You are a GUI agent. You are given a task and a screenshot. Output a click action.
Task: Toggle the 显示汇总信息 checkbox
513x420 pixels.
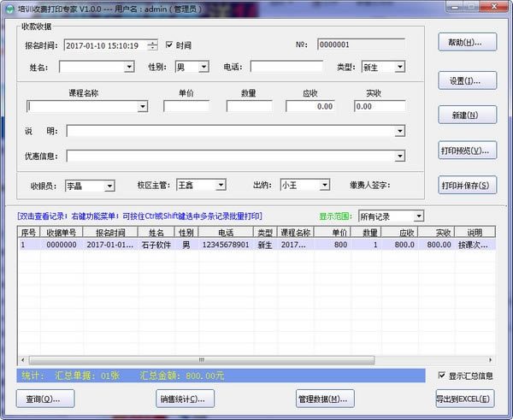click(441, 376)
